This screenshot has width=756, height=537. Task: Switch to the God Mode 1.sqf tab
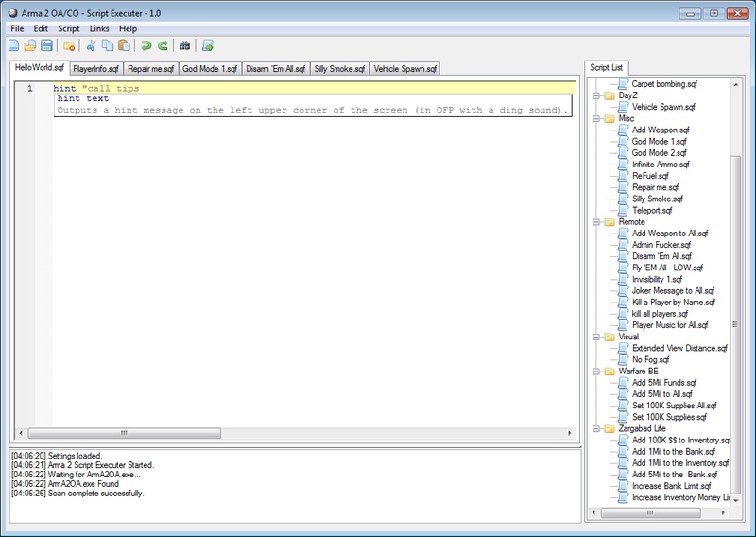[210, 69]
